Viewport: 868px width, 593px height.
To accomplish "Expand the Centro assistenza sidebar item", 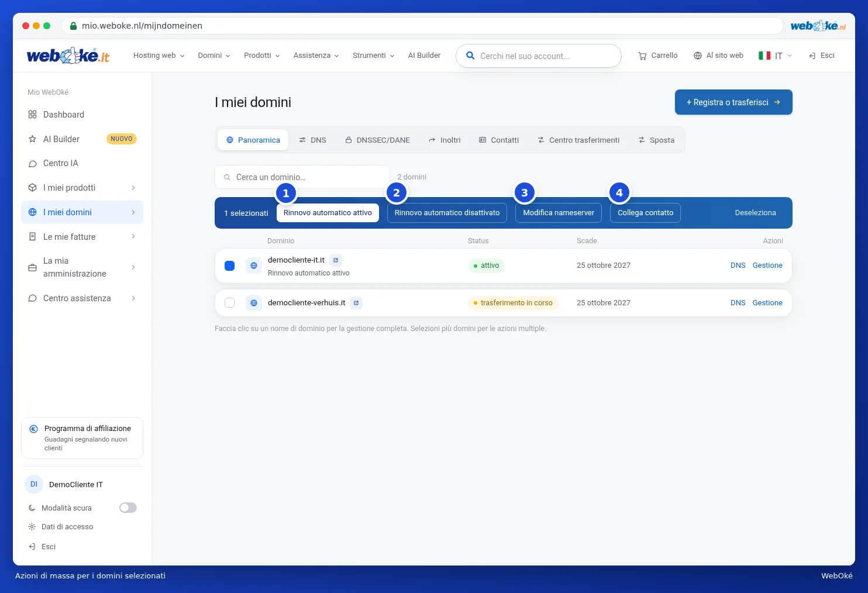I will [82, 298].
